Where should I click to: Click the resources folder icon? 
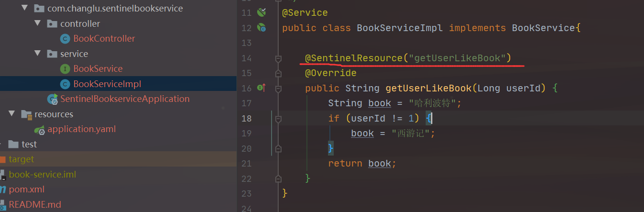(x=26, y=114)
